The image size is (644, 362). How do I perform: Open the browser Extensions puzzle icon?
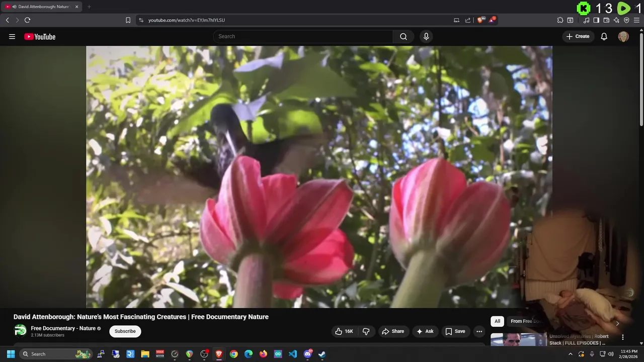tap(560, 20)
